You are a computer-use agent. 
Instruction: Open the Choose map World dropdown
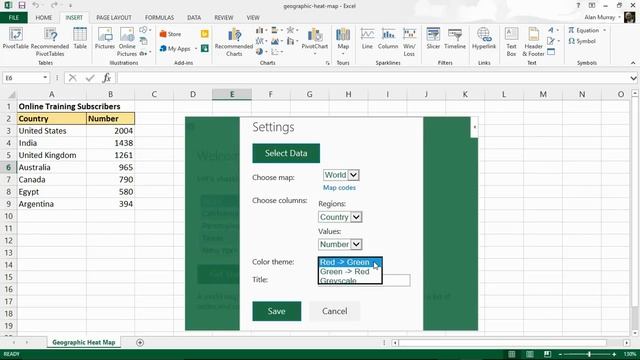[x=341, y=175]
